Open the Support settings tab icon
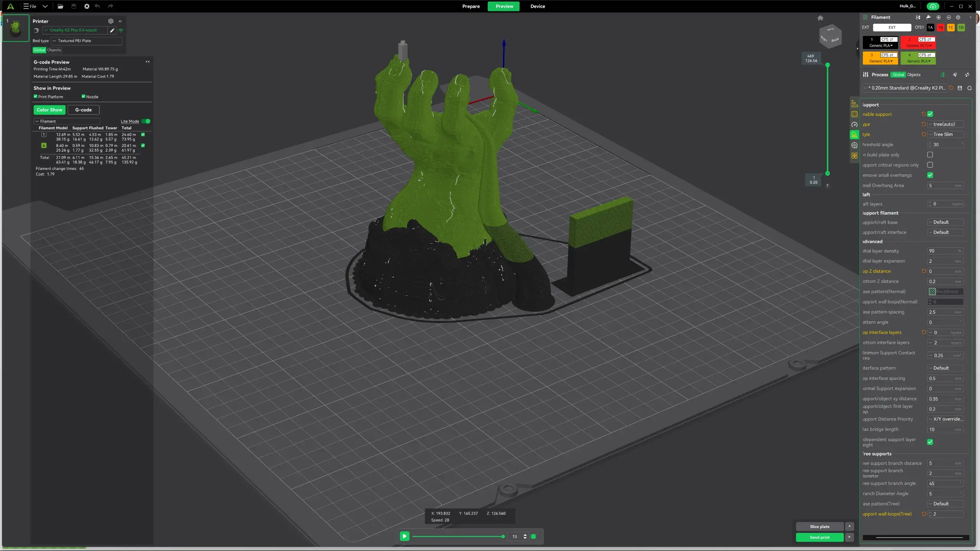 coord(854,135)
